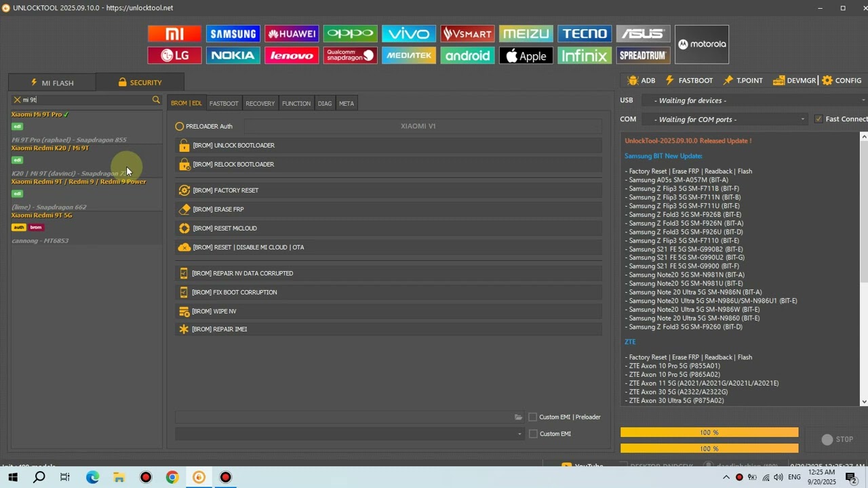The height and width of the screenshot is (488, 868).
Task: Select the Xiaomi MI brand logo
Action: (174, 34)
